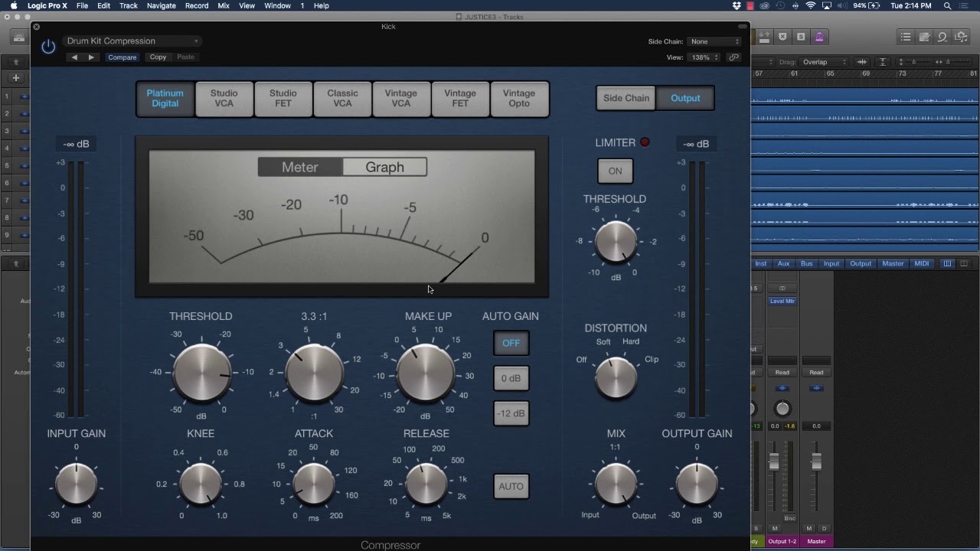
Task: Click the link icon beside View percentage
Action: (x=733, y=57)
